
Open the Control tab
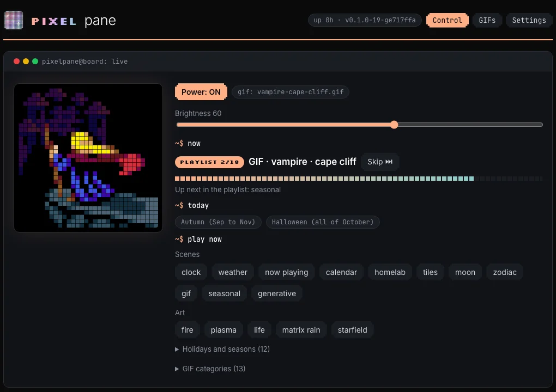coord(447,20)
